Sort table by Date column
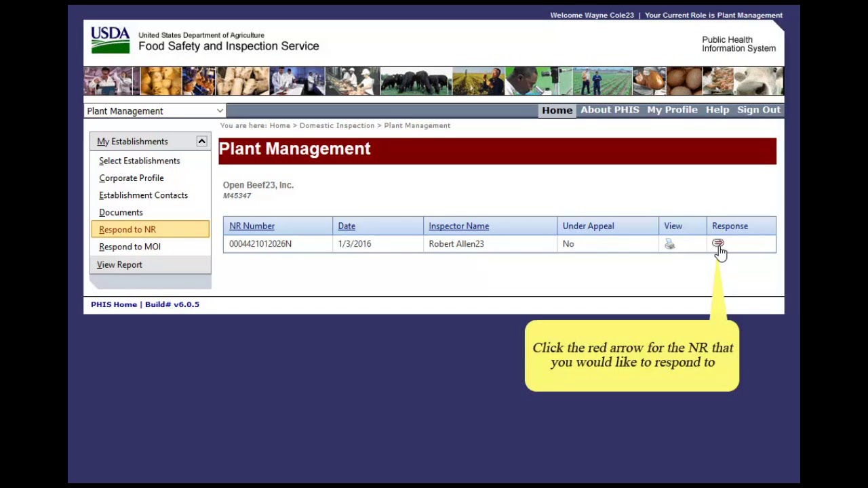The width and height of the screenshot is (868, 488). point(347,226)
